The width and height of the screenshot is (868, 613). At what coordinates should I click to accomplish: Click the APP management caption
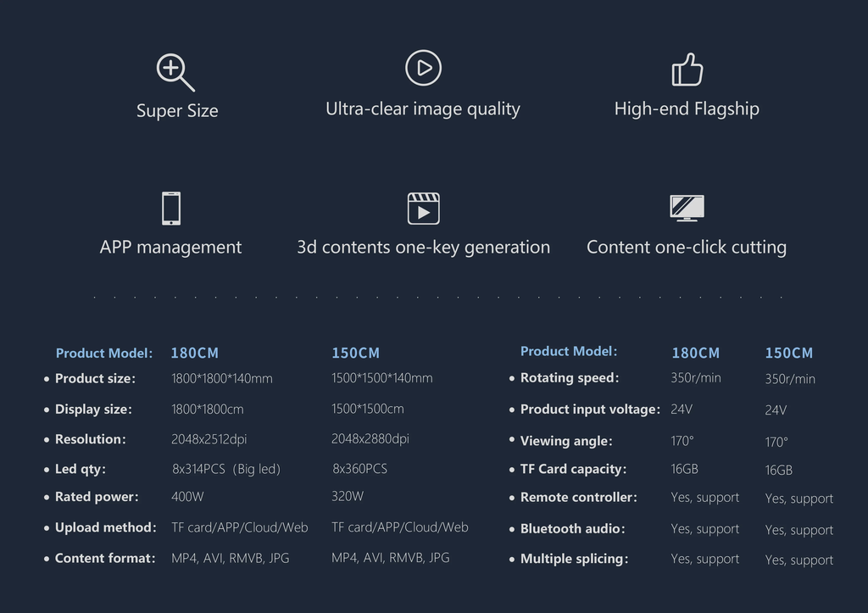(x=170, y=247)
